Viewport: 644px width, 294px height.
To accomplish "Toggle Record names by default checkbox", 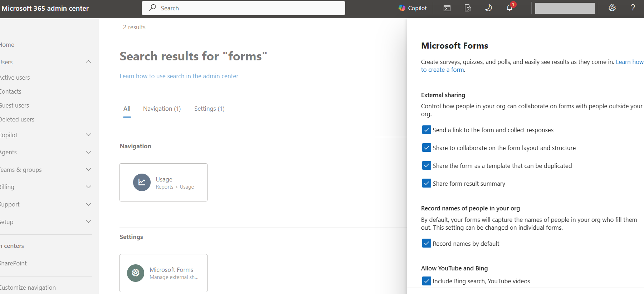I will (x=426, y=243).
